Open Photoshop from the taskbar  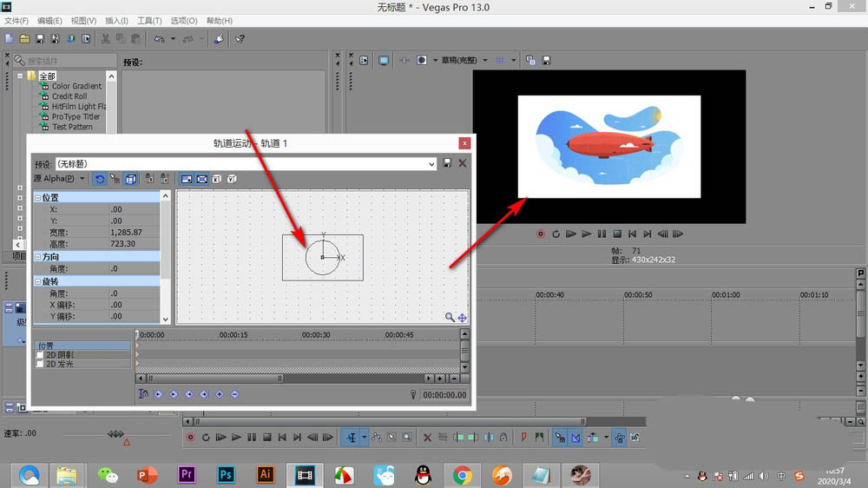[226, 475]
